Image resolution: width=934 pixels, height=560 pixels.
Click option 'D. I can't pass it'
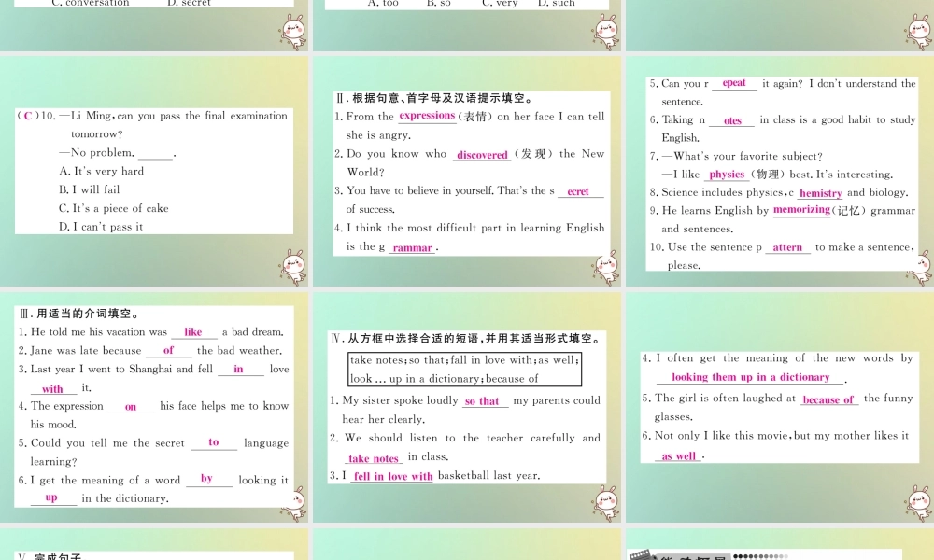tap(101, 227)
